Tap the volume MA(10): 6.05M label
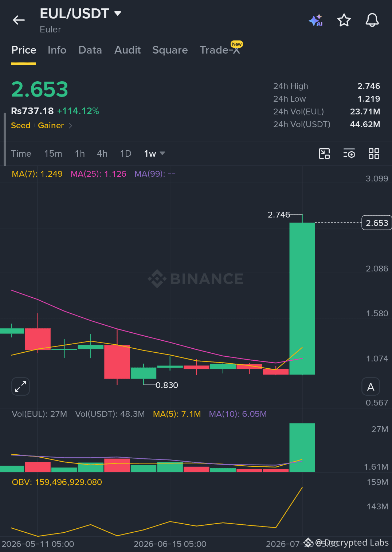The width and height of the screenshot is (392, 552). coord(238,414)
